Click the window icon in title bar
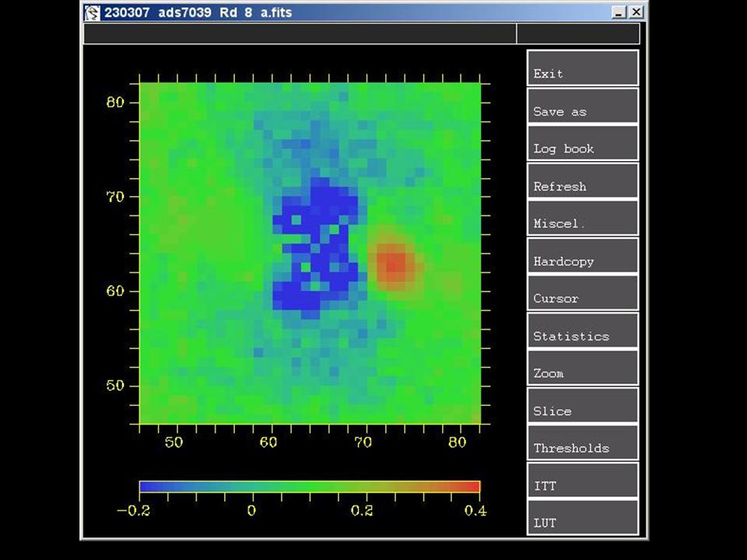 93,12
